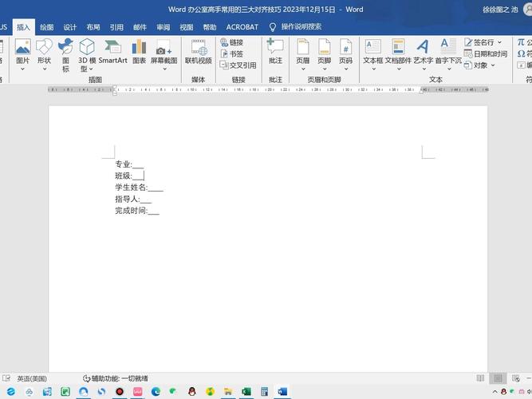Add a bookmark with 书签

(232, 53)
